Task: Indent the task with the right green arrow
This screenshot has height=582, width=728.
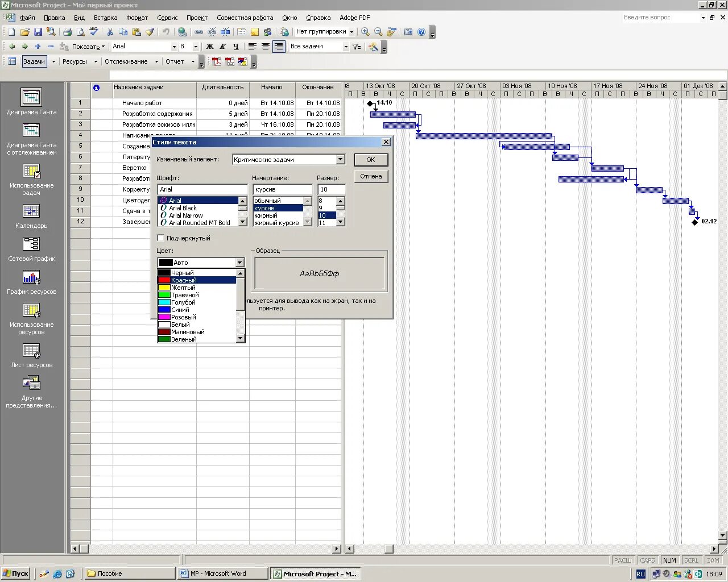Action: tap(24, 47)
